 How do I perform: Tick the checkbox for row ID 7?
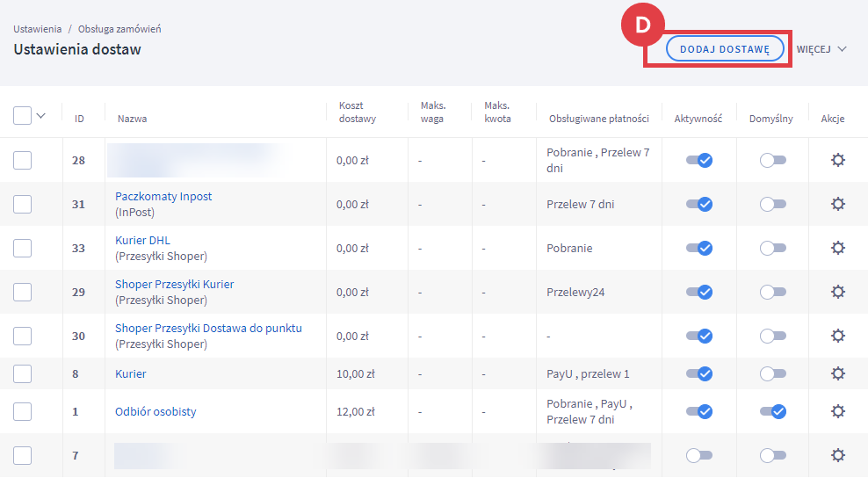click(22, 456)
